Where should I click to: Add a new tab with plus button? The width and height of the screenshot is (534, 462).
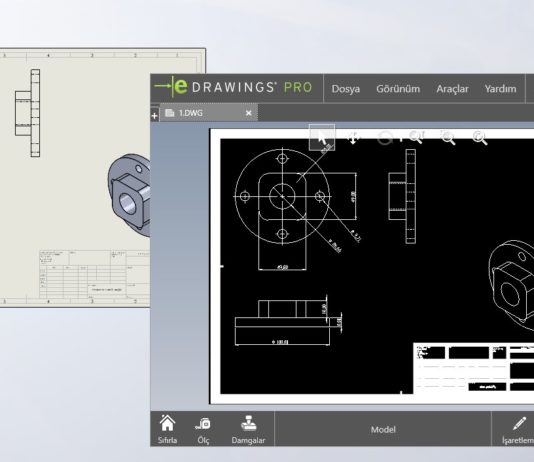154,116
